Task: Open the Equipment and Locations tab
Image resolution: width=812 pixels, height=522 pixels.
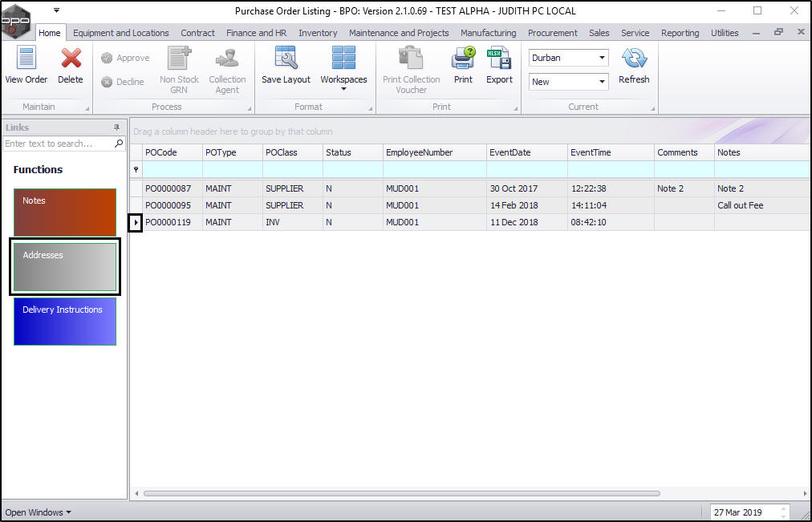Action: click(x=120, y=33)
